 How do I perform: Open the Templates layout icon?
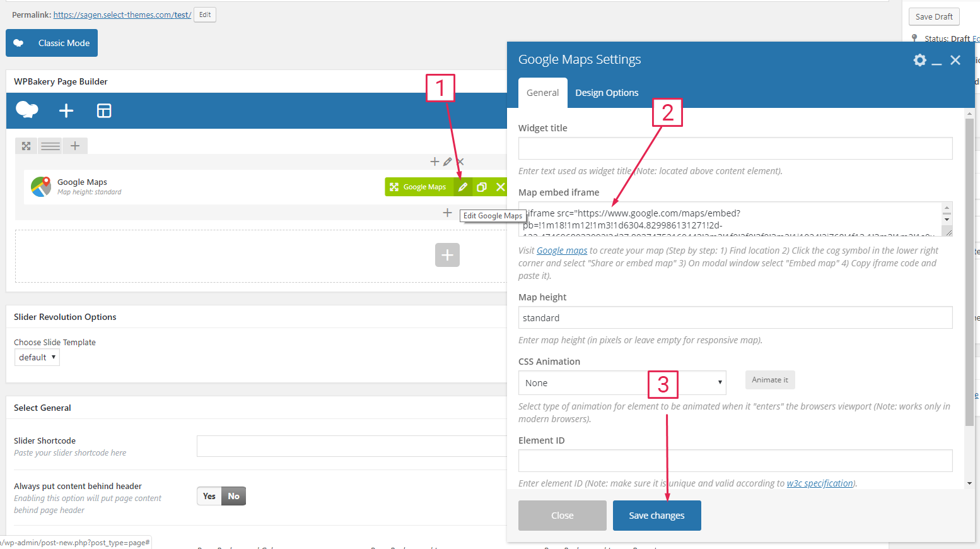point(104,111)
